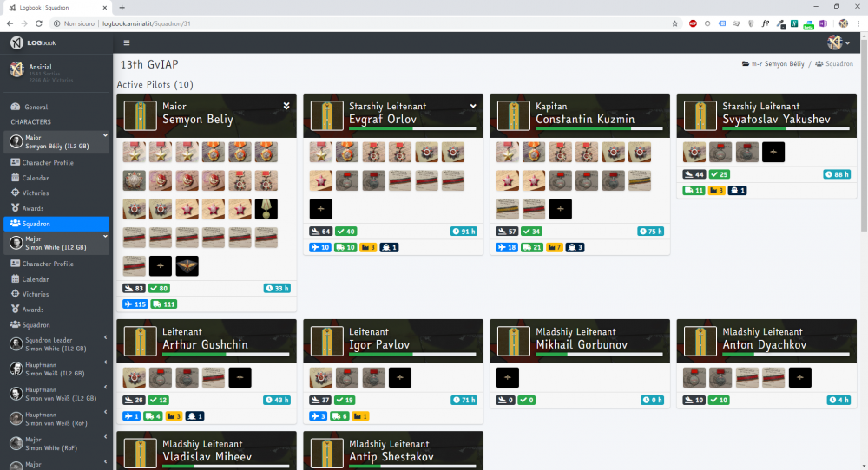Click the browser address bar
868x470 pixels.
(x=360, y=23)
